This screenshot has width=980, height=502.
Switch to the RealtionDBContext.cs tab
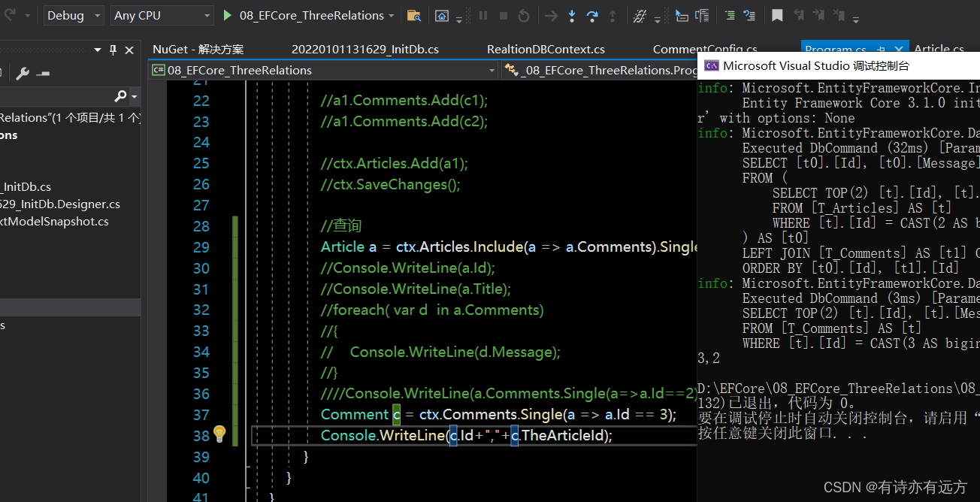[546, 50]
